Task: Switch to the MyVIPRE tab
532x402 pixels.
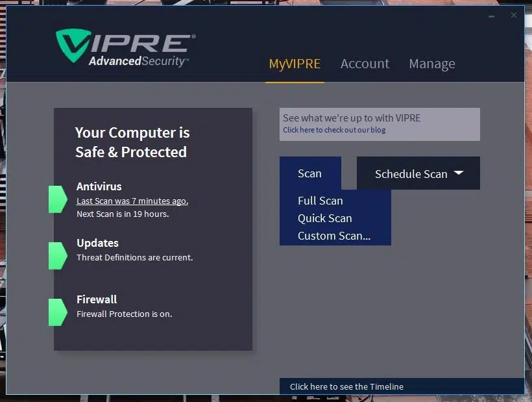Action: click(x=295, y=64)
